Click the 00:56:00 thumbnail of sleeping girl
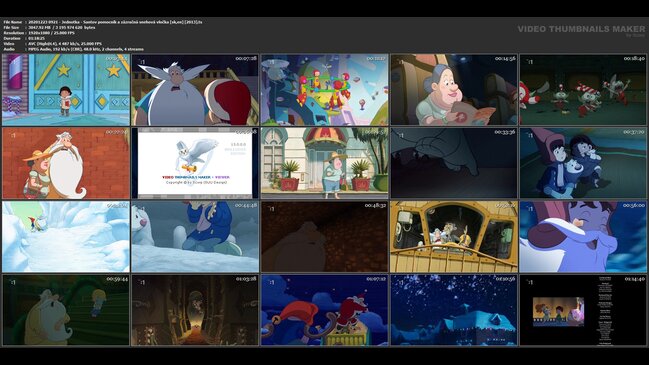 pos(583,237)
